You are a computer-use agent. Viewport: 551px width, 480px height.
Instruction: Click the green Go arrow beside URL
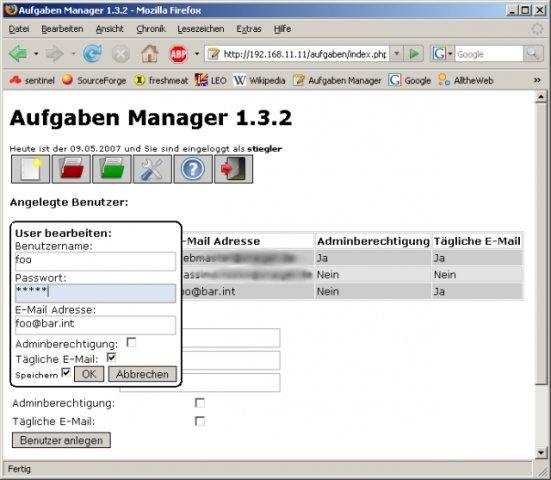pyautogui.click(x=414, y=54)
